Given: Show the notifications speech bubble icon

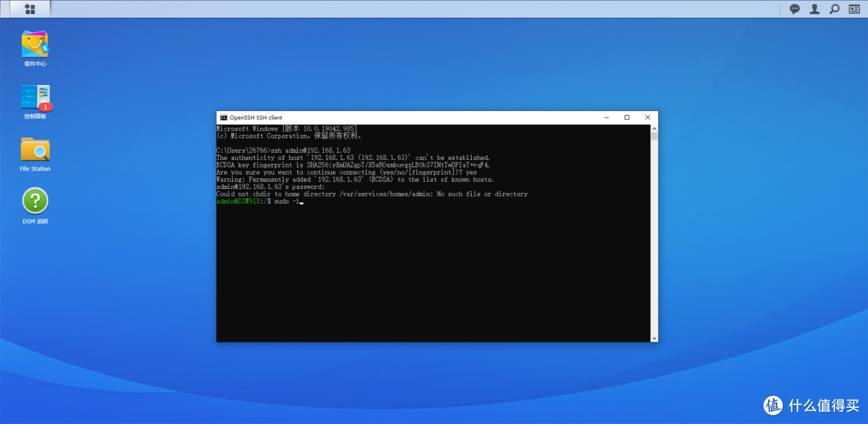Looking at the screenshot, I should pyautogui.click(x=795, y=9).
